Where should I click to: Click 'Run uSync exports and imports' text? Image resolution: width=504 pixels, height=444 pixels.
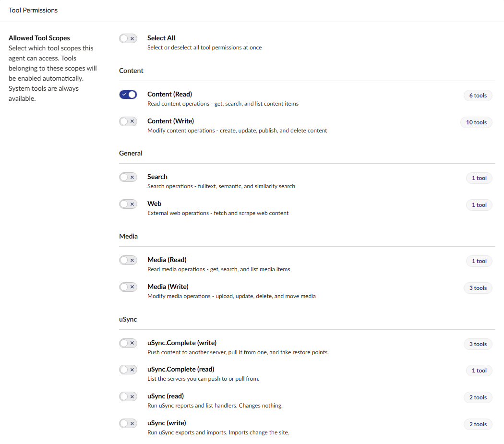[218, 433]
